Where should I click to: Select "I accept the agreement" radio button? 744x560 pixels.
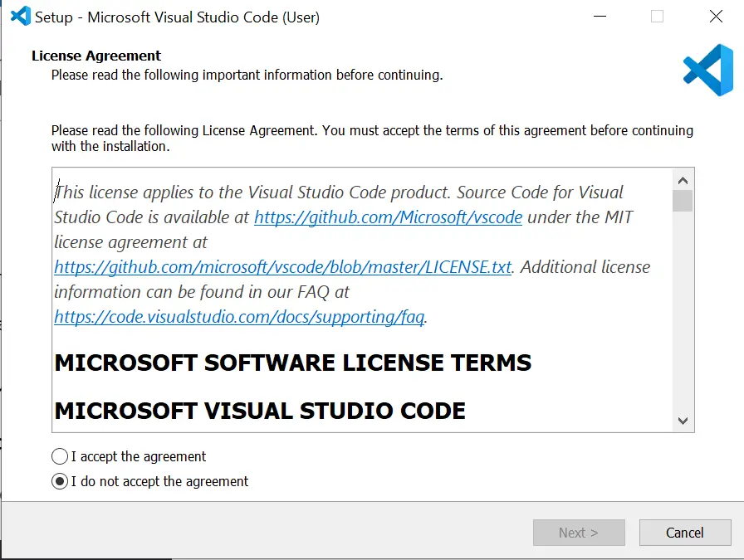click(60, 456)
